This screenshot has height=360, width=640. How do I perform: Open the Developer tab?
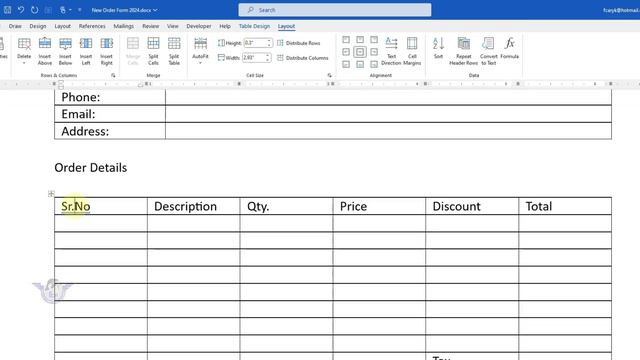(199, 26)
